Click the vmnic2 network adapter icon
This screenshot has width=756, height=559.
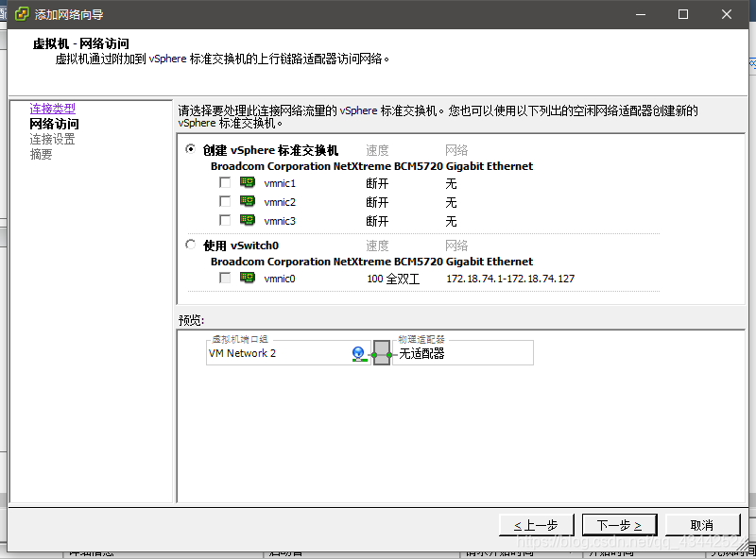pos(248,201)
